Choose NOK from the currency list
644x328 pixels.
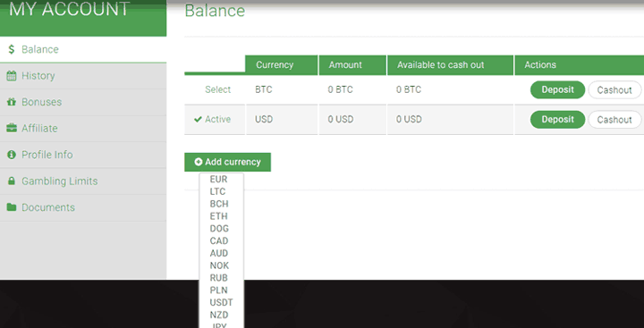(x=219, y=265)
